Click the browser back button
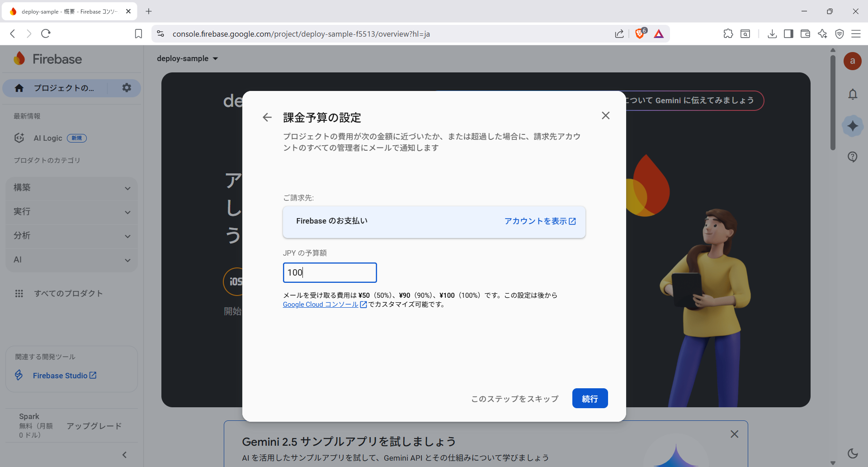 [x=13, y=33]
